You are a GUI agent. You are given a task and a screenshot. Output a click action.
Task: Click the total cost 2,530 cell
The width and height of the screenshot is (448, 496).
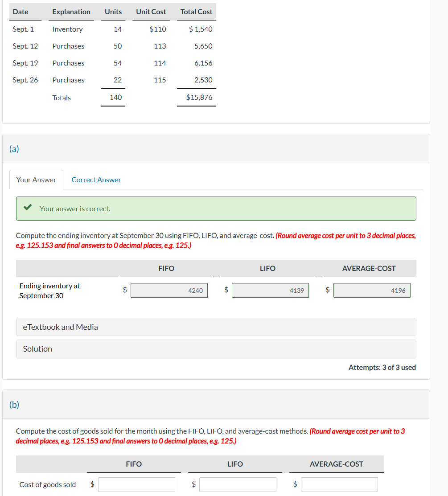(x=203, y=80)
